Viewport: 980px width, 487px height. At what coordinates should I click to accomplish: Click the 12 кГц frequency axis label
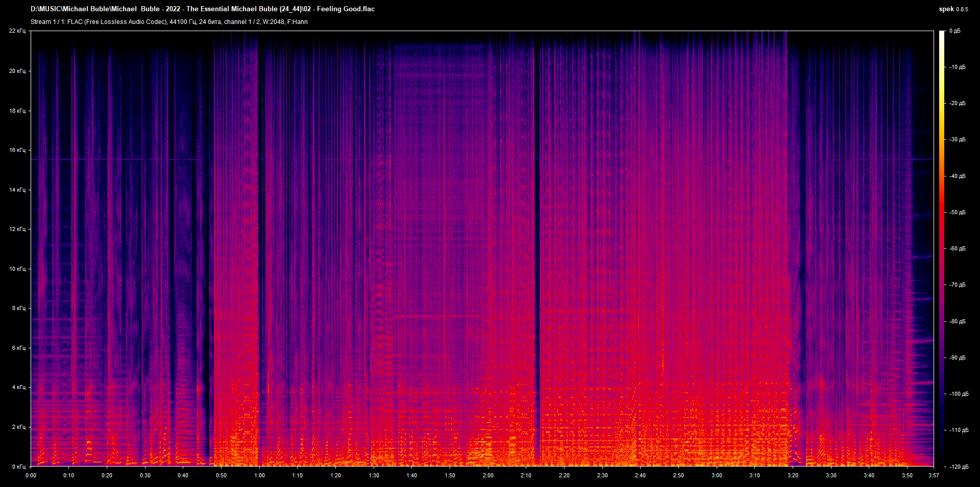[17, 229]
